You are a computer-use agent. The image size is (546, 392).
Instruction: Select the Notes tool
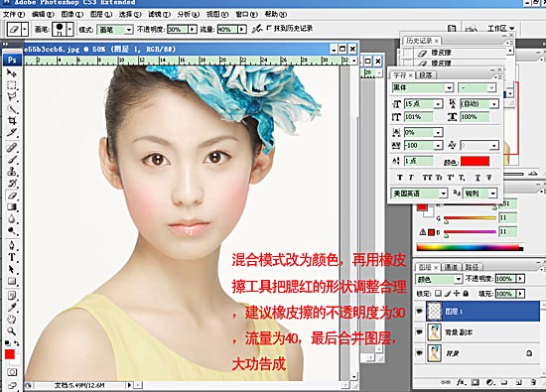point(12,296)
